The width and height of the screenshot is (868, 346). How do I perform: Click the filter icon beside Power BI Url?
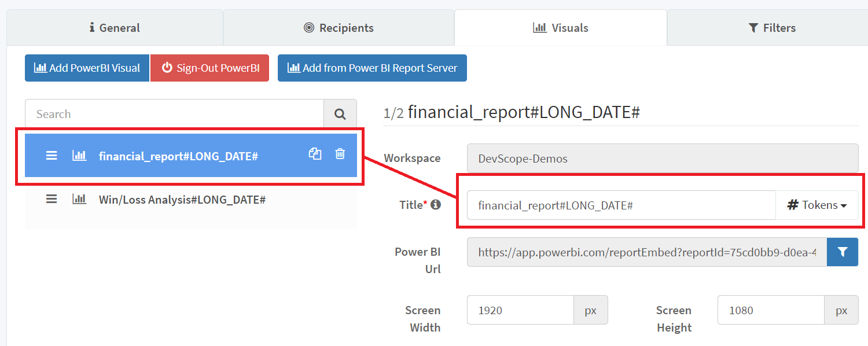tap(842, 252)
